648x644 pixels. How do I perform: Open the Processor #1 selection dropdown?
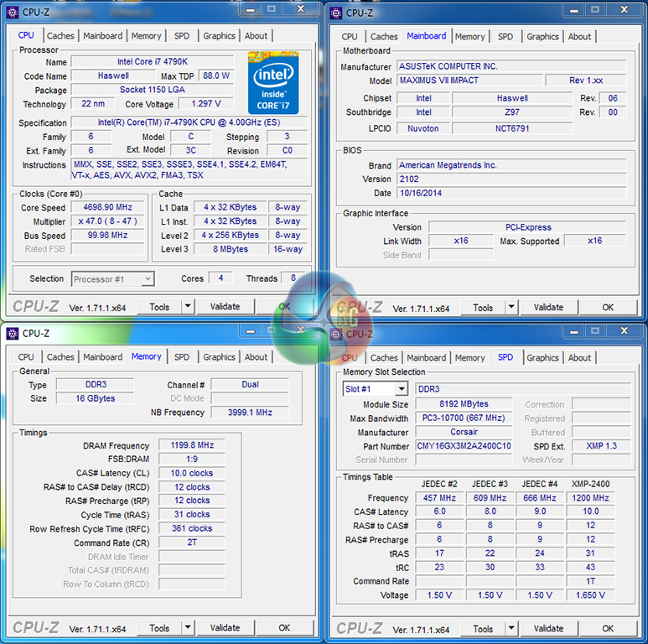coord(112,279)
